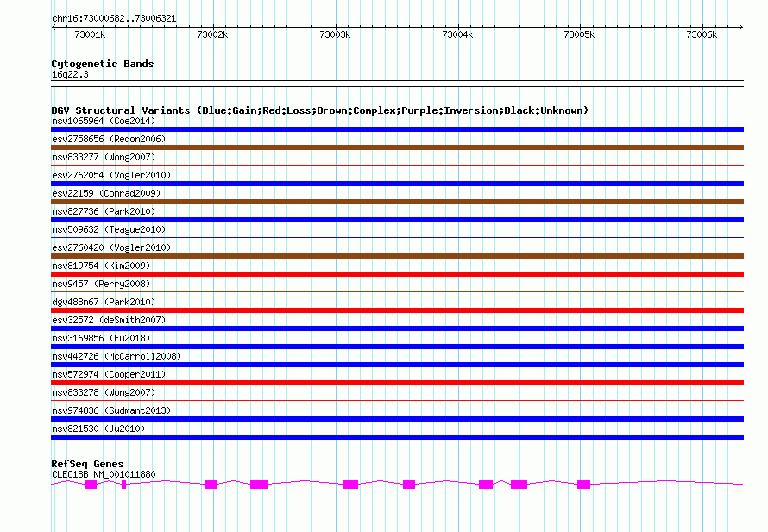Viewport: 768px width, 532px height.
Task: Select nsv833278 (Wong2007) variant
Action: [x=104, y=392]
